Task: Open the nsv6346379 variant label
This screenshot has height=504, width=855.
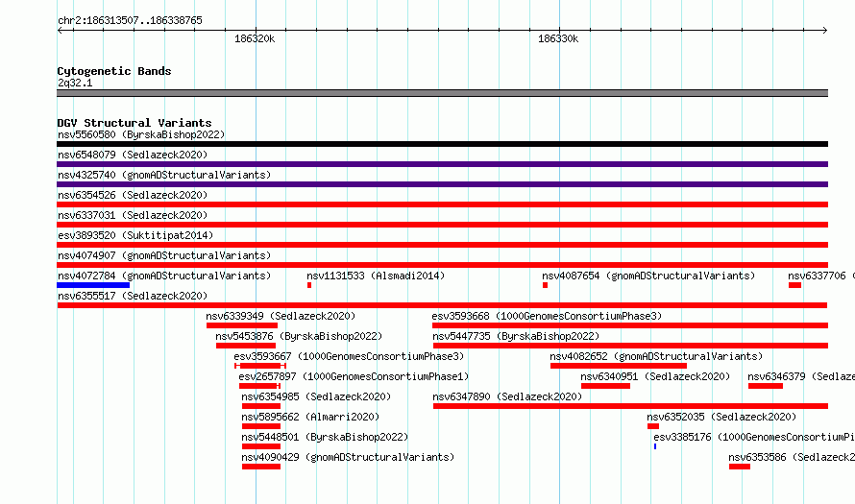Action: point(801,376)
